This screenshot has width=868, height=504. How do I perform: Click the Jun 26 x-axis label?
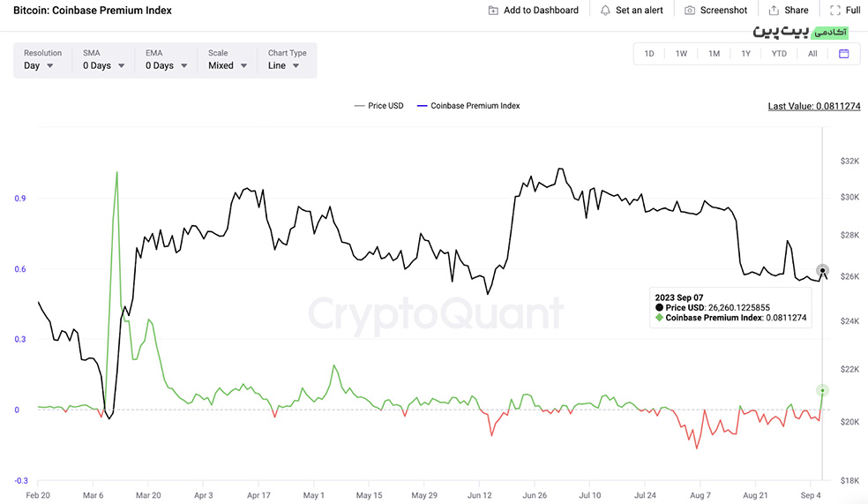535,495
